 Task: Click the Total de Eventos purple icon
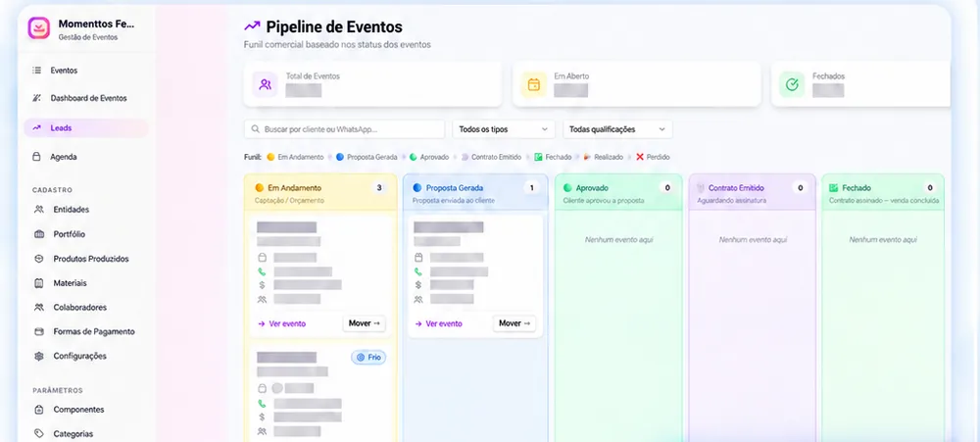pyautogui.click(x=265, y=84)
